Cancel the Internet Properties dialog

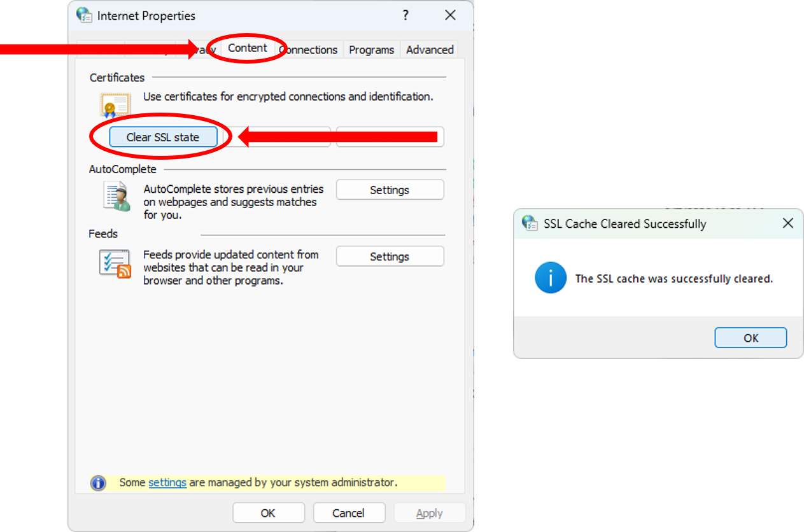[348, 513]
